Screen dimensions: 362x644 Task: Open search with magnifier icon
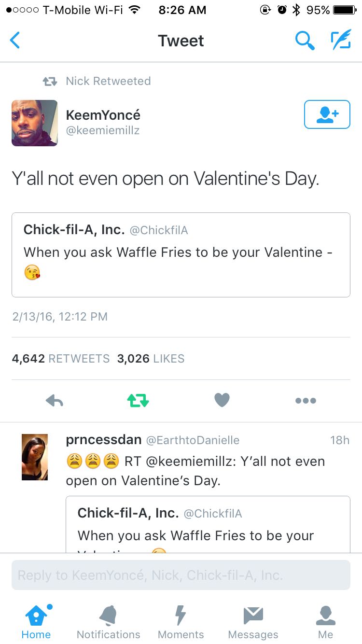pos(305,41)
